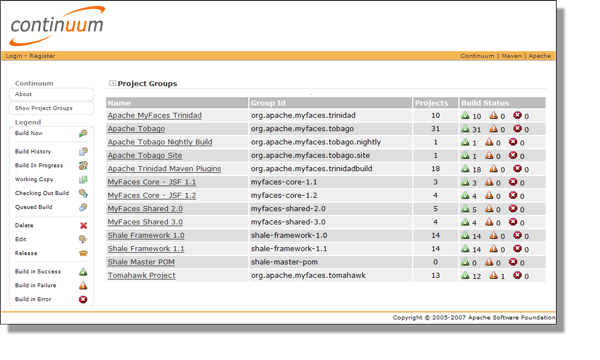Screen dimensions: 600x360
Task: Click success icon in MyFaces Core - JSF 1.2 row
Action: coord(465,195)
